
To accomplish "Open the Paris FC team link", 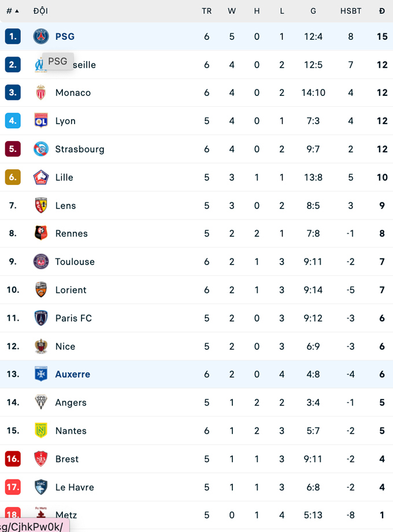I will coord(73,318).
